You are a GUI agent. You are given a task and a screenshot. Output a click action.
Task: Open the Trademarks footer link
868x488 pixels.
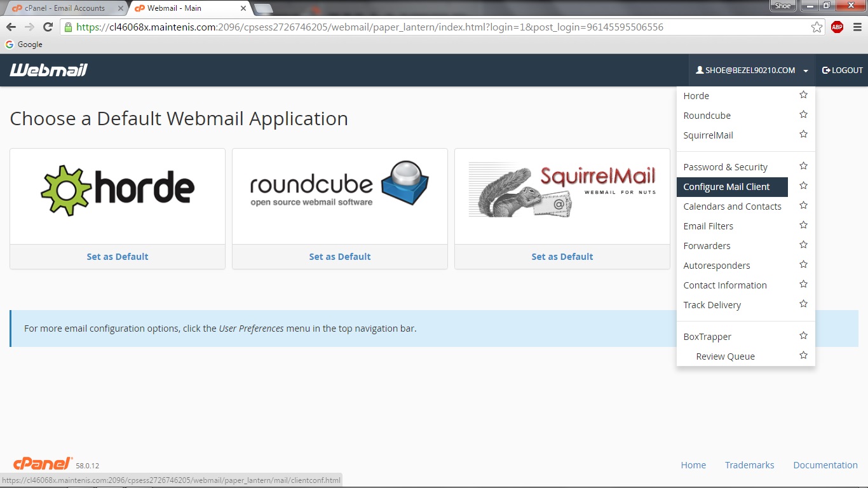(x=749, y=465)
